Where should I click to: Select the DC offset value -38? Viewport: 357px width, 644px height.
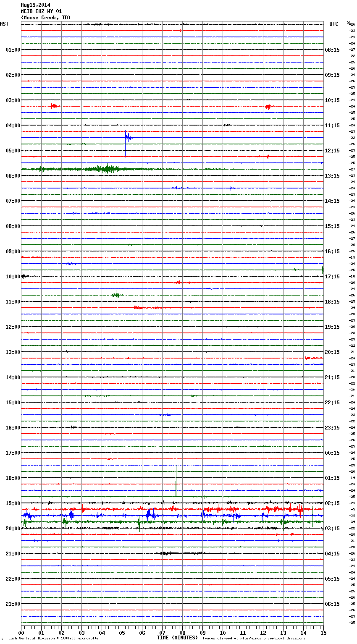click(352, 516)
